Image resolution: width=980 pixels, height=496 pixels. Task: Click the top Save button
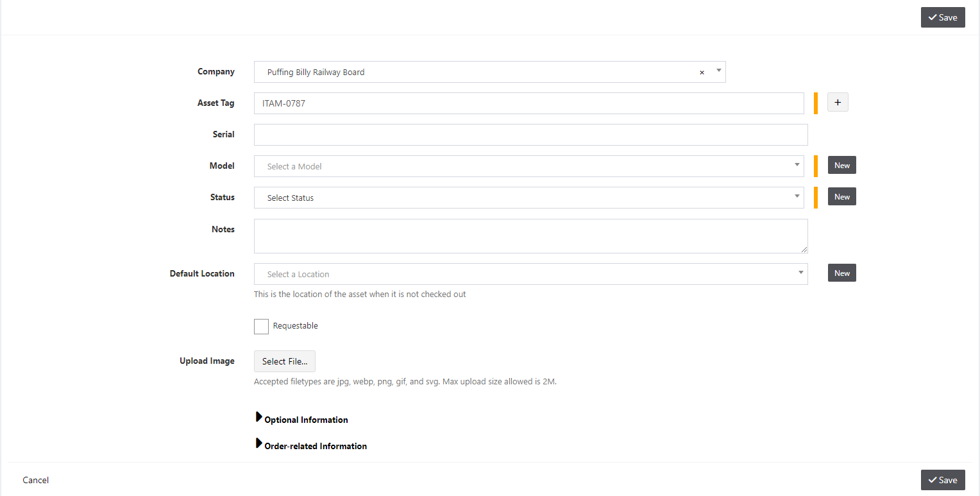[x=943, y=17]
